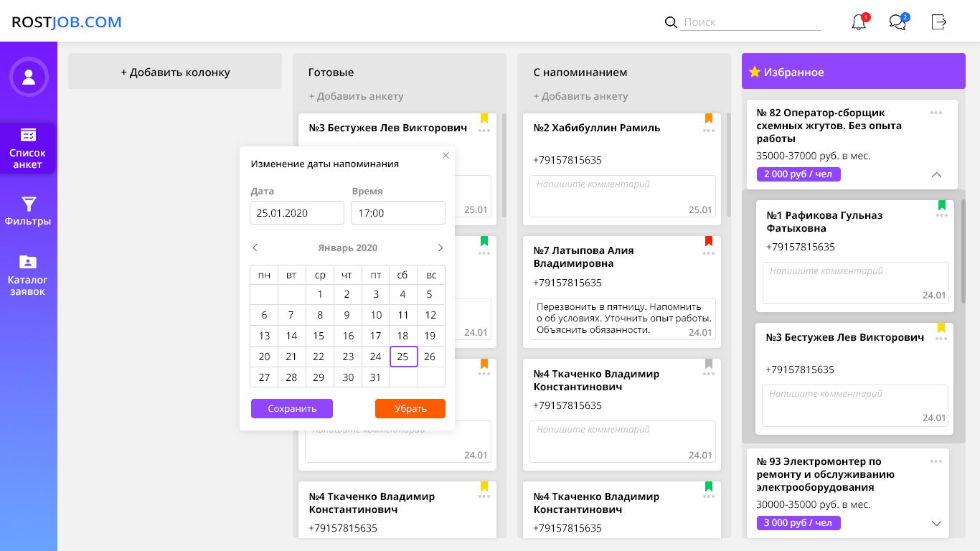This screenshot has height=551, width=980.
Task: Click red bookmark on Латыпова Алия card
Action: (x=709, y=241)
